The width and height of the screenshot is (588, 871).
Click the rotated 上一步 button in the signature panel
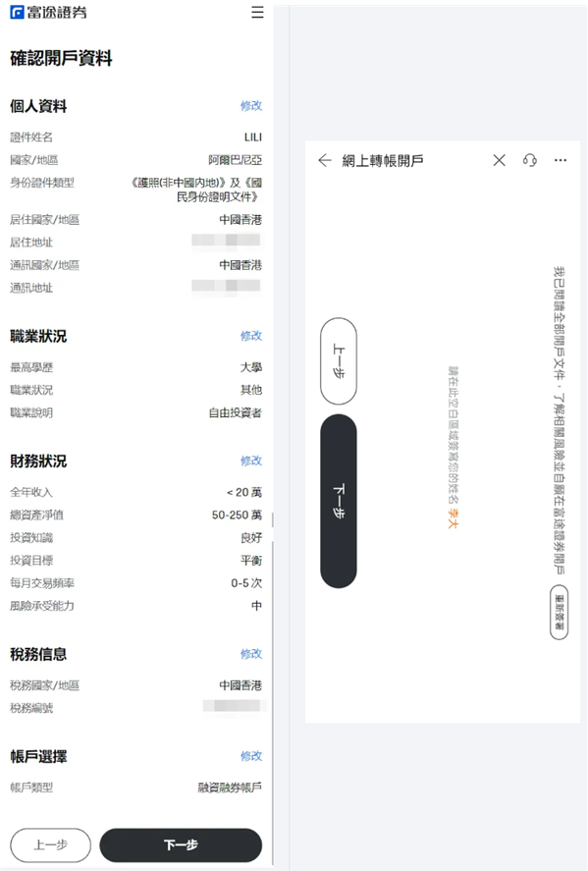pyautogui.click(x=338, y=361)
